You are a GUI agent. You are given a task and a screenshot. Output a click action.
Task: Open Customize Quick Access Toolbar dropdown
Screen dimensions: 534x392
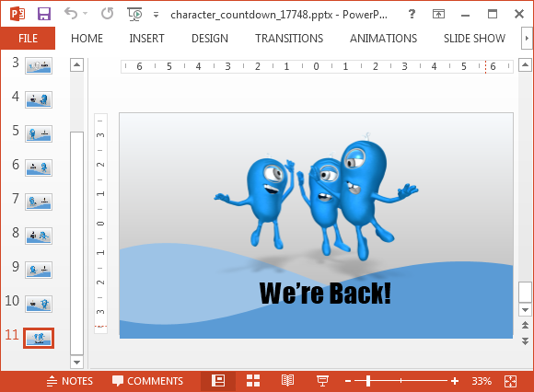[x=156, y=15]
